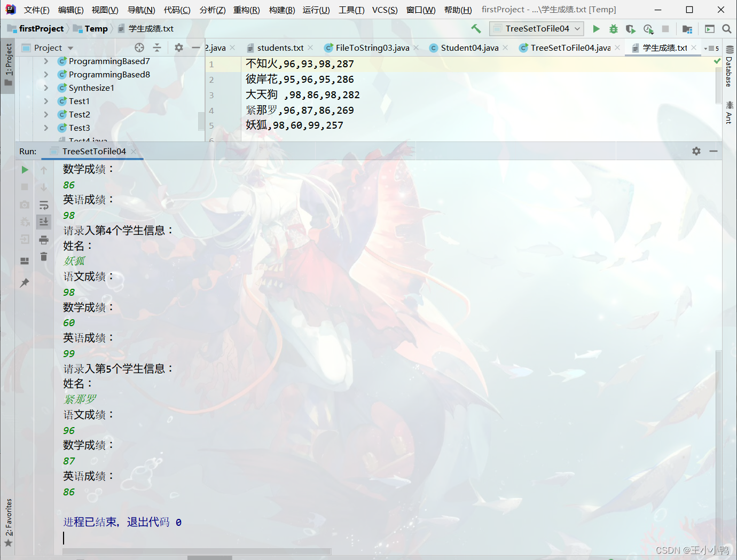Image resolution: width=737 pixels, height=560 pixels.
Task: Toggle Scroll to End in the console
Action: 44,222
